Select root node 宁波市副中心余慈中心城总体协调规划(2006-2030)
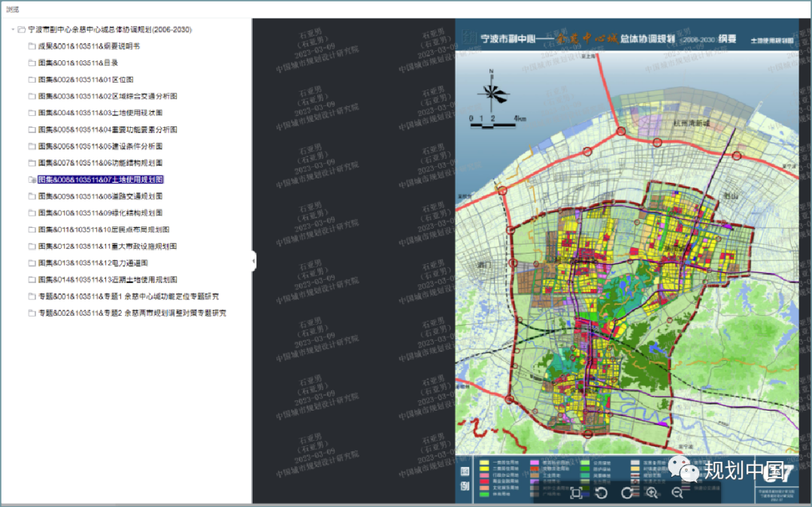The image size is (812, 507). coord(110,29)
